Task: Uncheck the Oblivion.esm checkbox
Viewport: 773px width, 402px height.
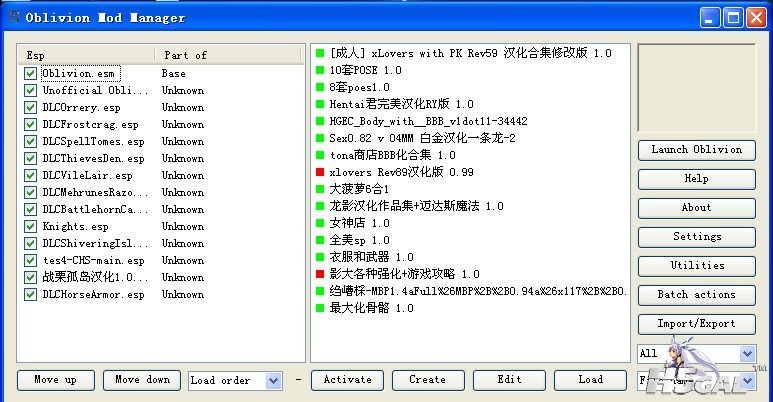Action: (x=30, y=73)
